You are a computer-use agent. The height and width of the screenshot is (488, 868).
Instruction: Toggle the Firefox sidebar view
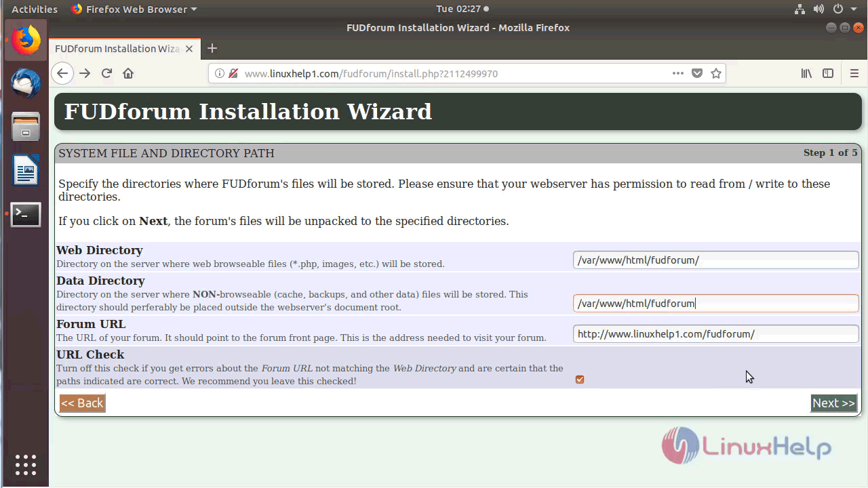click(828, 73)
